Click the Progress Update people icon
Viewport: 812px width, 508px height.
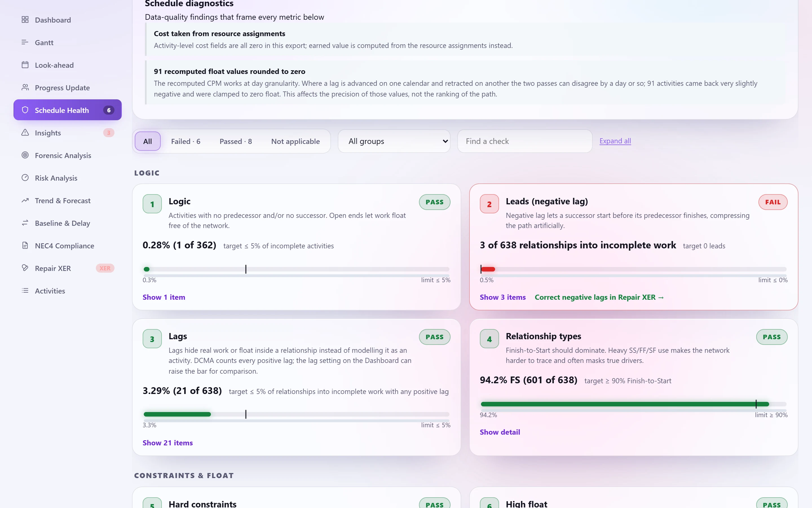coord(25,87)
